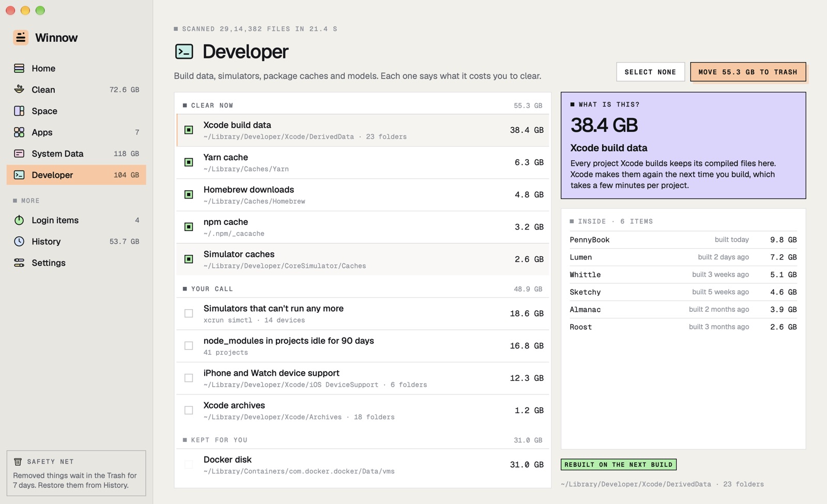The height and width of the screenshot is (504, 827).
Task: Click the Rebuilt on the Next Build tag
Action: click(x=619, y=465)
